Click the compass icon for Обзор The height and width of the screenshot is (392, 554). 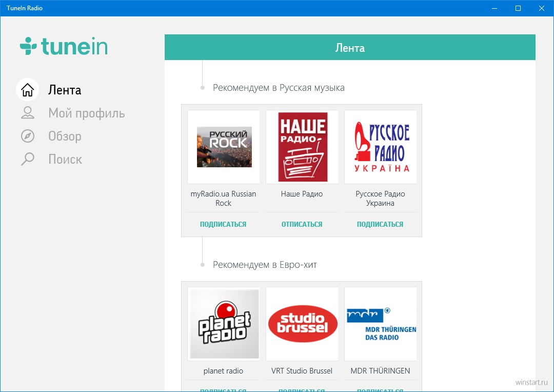tap(28, 136)
